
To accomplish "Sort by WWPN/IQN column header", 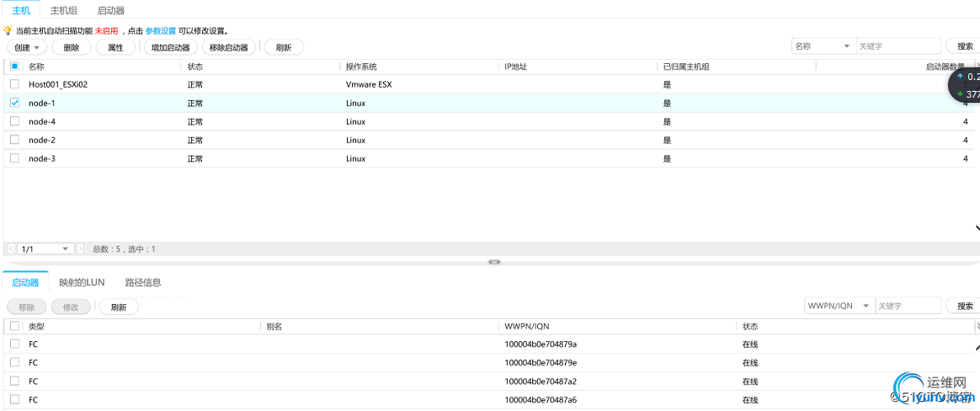I will coord(527,326).
